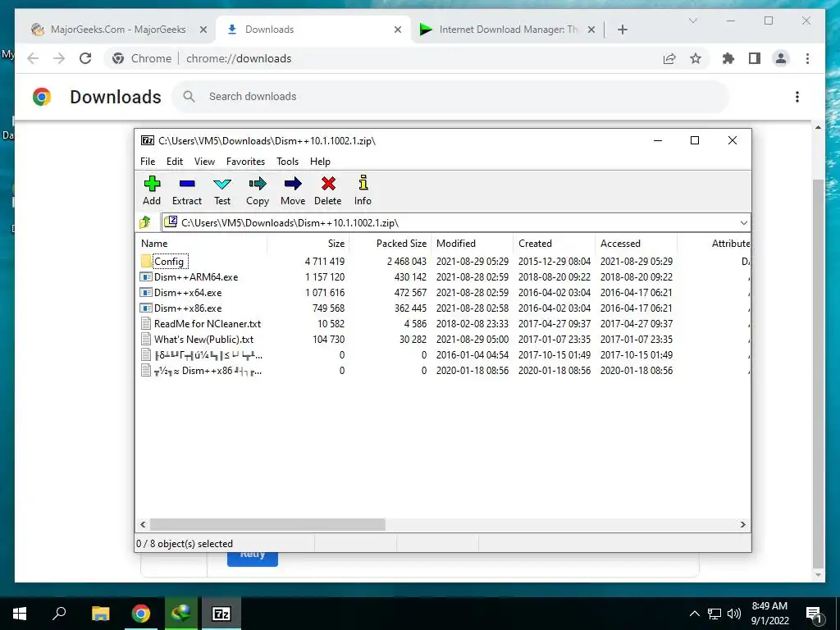Click the 7-Zip archive path field
This screenshot has height=630, width=840.
tap(455, 223)
